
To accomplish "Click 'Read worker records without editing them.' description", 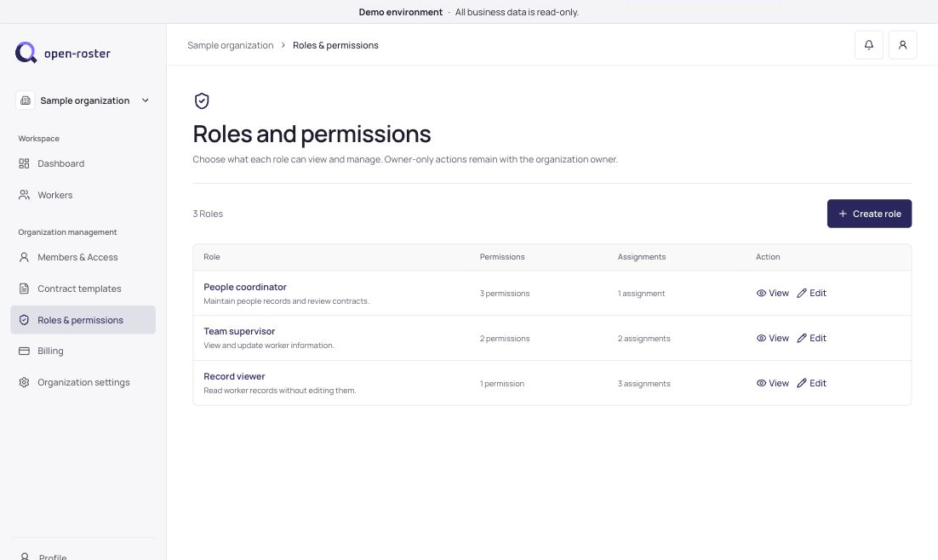I will 279,391.
